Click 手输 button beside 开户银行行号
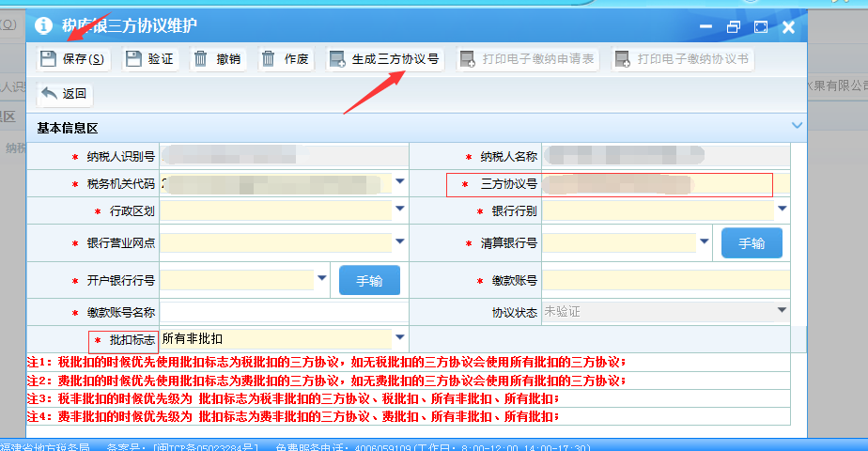Viewport: 868px width, 451px height. click(368, 280)
